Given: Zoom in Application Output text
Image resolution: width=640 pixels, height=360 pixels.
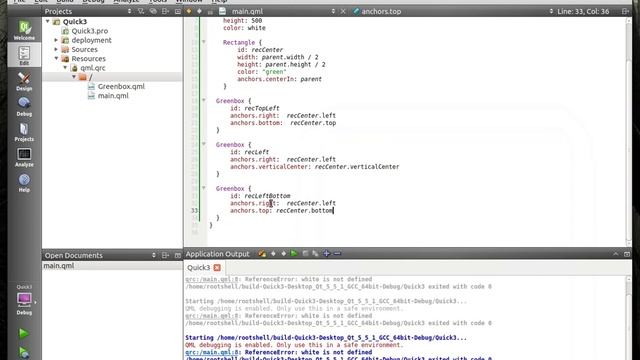Looking at the screenshot, I should [327, 253].
